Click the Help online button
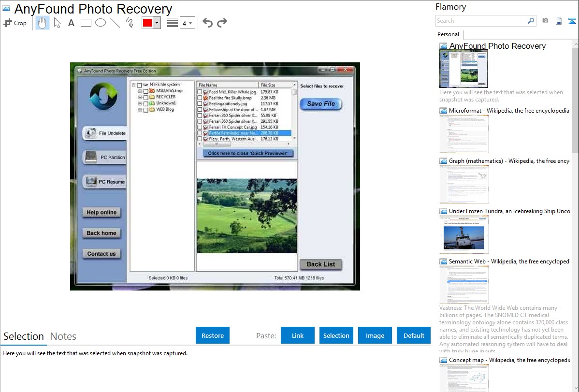Viewport: 579px width, 392px height. coord(101,213)
